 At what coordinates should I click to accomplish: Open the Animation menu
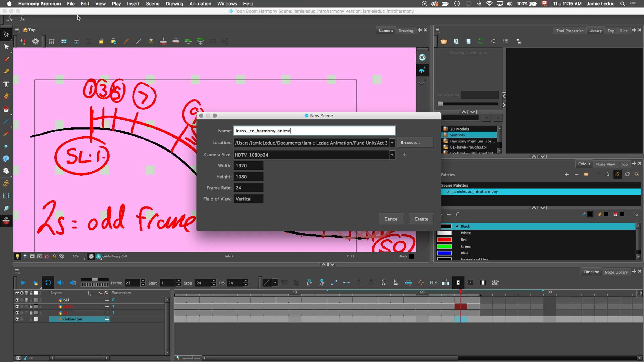point(200,4)
